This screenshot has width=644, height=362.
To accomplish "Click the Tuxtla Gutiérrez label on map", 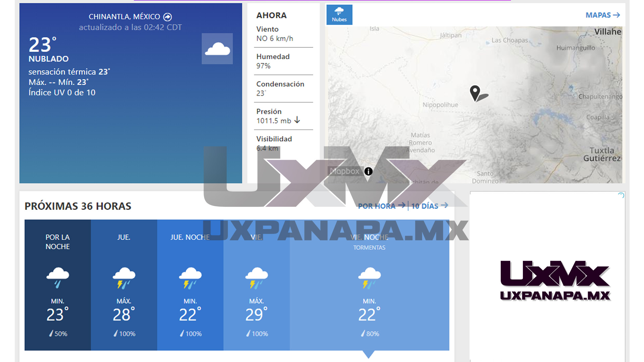I will click(602, 155).
